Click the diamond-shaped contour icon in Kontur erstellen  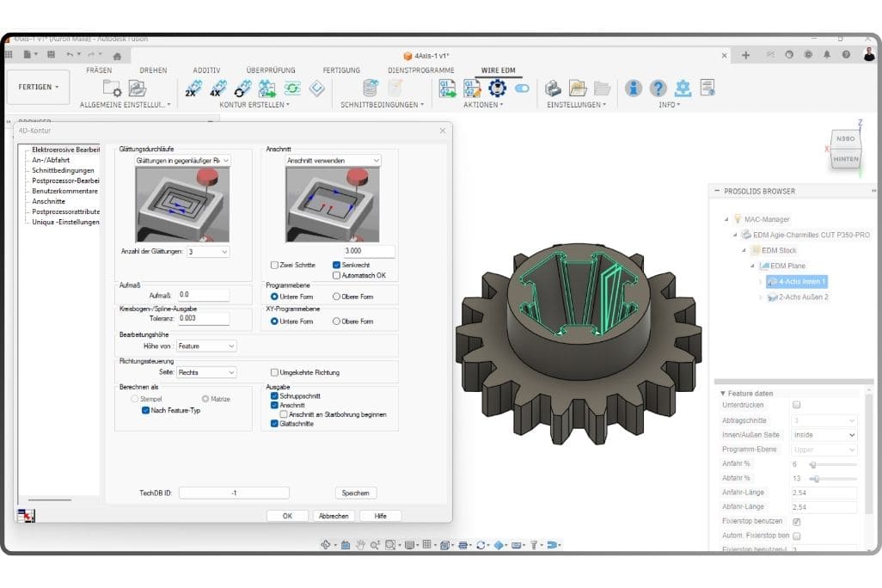click(316, 89)
